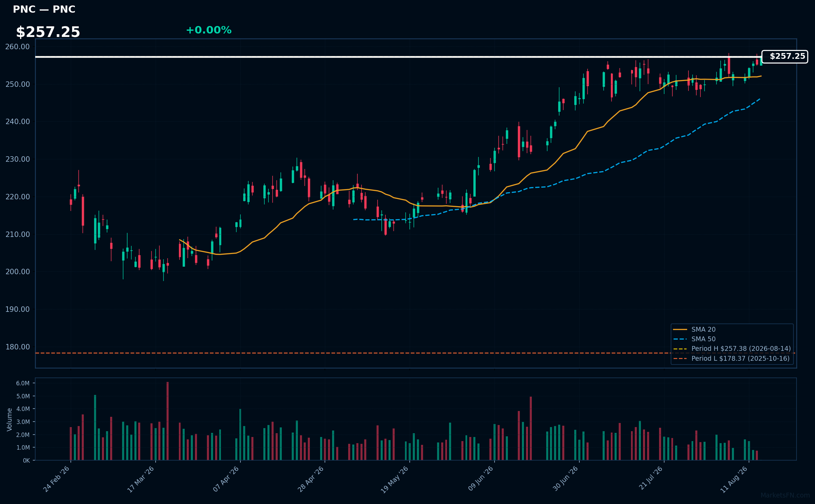
Task: Click the 4.0M volume axis label
Action: [23, 409]
